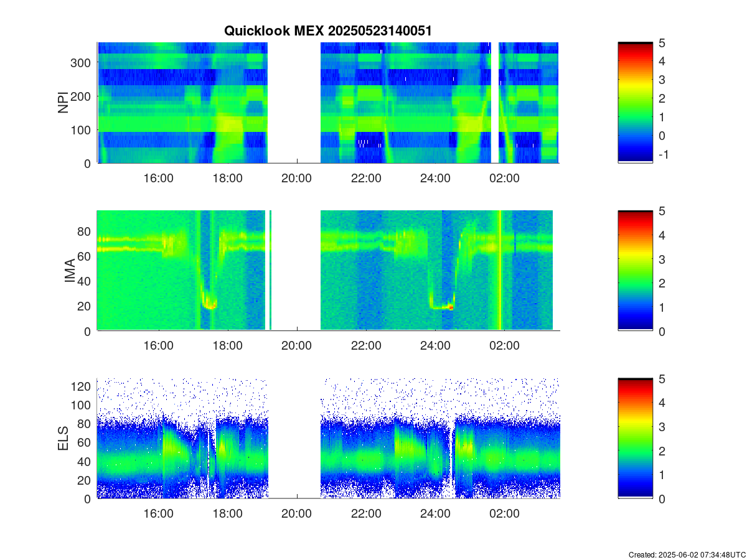Click the 2 label on IMA colorbar

(x=662, y=283)
